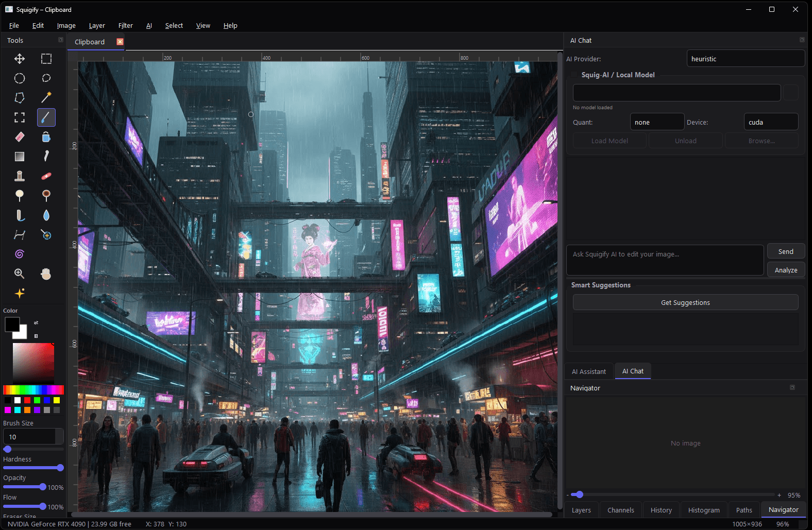Select the Clone Stamp tool
812x530 pixels.
(20, 176)
